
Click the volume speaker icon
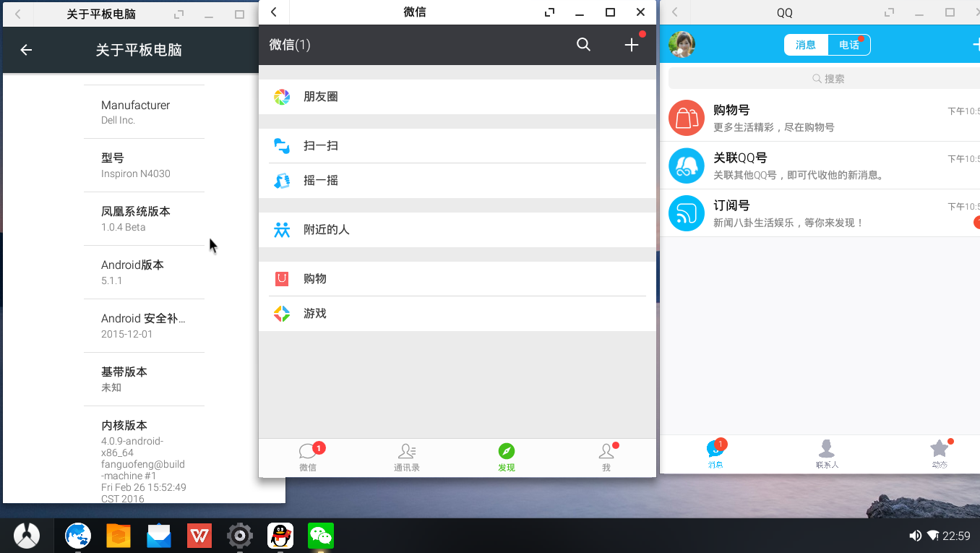915,536
